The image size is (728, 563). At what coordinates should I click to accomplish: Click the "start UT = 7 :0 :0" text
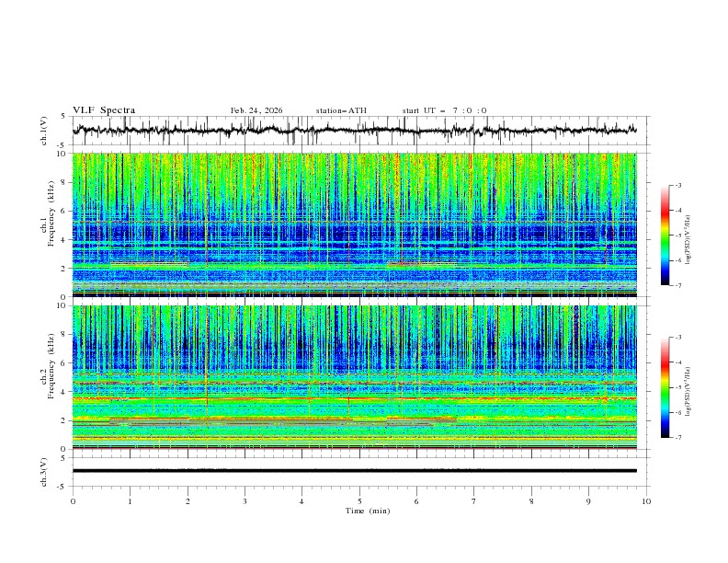point(445,110)
